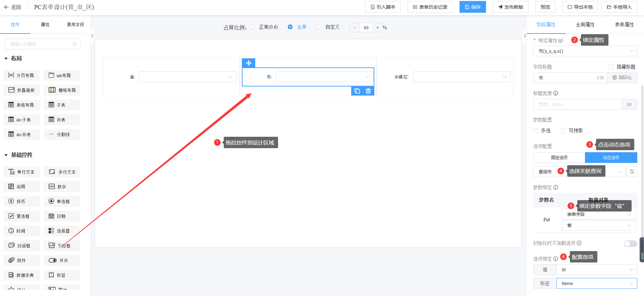The height and width of the screenshot is (296, 644).
Task: Increase screen ratio with plus stepper
Action: coord(377,27)
